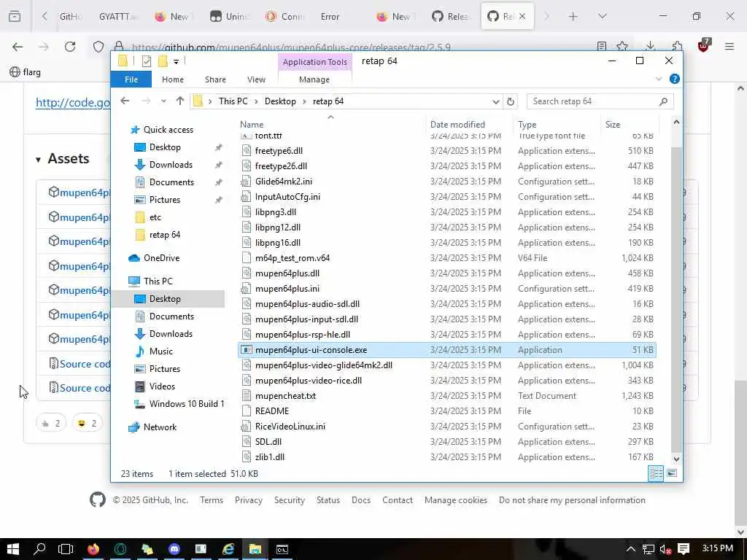Click the Refresh button beside the address bar

(x=510, y=101)
